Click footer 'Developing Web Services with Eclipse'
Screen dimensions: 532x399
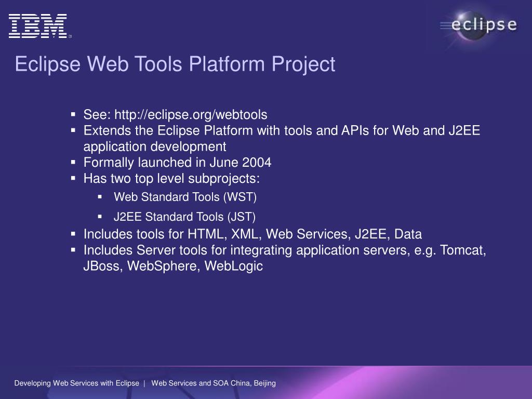click(x=77, y=383)
